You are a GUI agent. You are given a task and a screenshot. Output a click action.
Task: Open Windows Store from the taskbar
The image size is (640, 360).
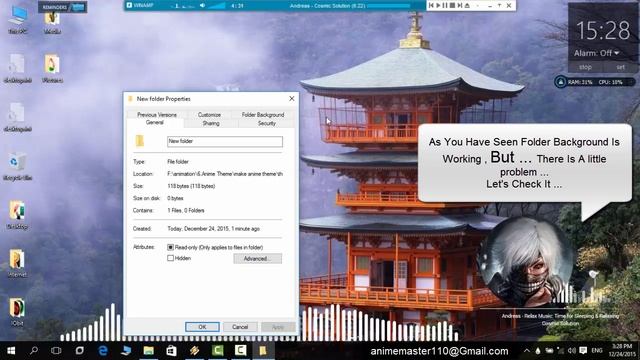click(171, 351)
